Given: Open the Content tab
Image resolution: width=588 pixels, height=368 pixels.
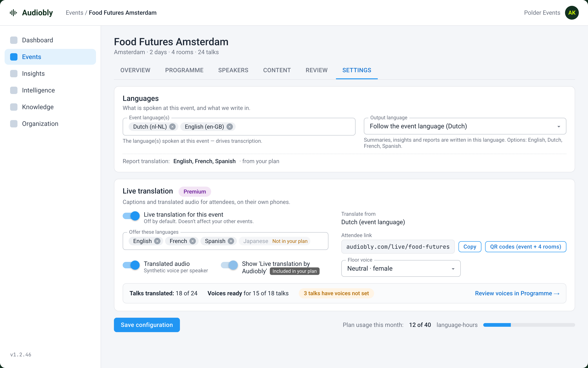Looking at the screenshot, I should pos(277,70).
